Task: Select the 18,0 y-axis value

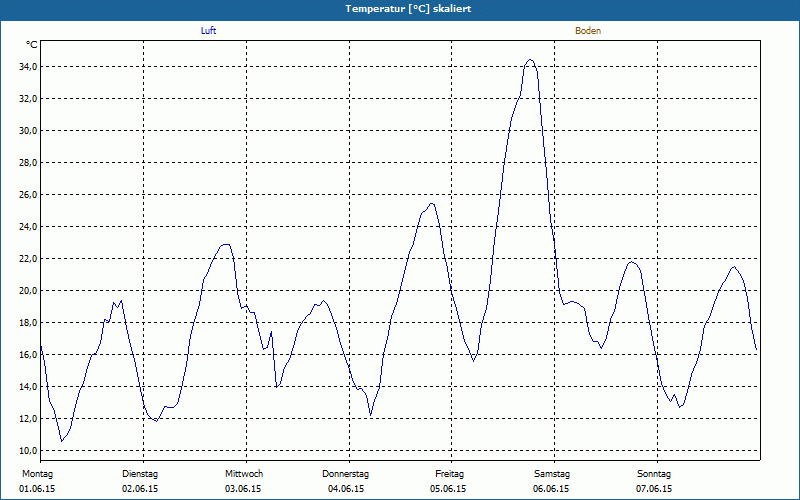Action: pos(27,322)
